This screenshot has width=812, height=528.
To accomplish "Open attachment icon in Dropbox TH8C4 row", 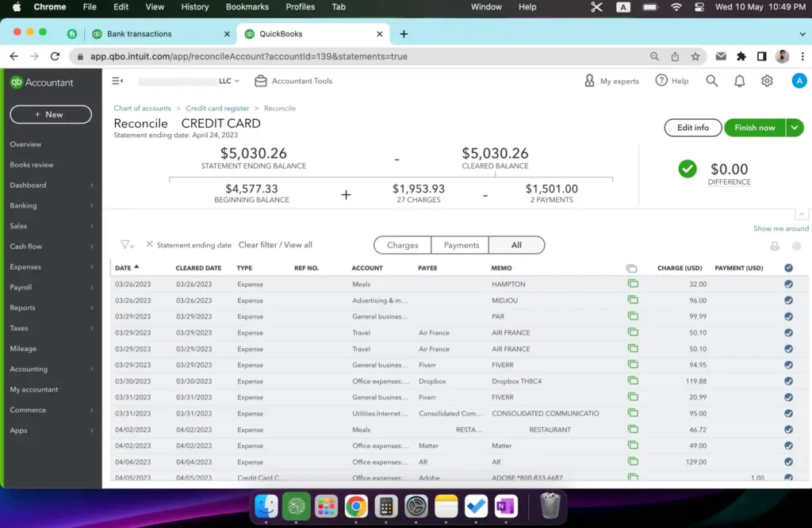I will click(x=633, y=381).
